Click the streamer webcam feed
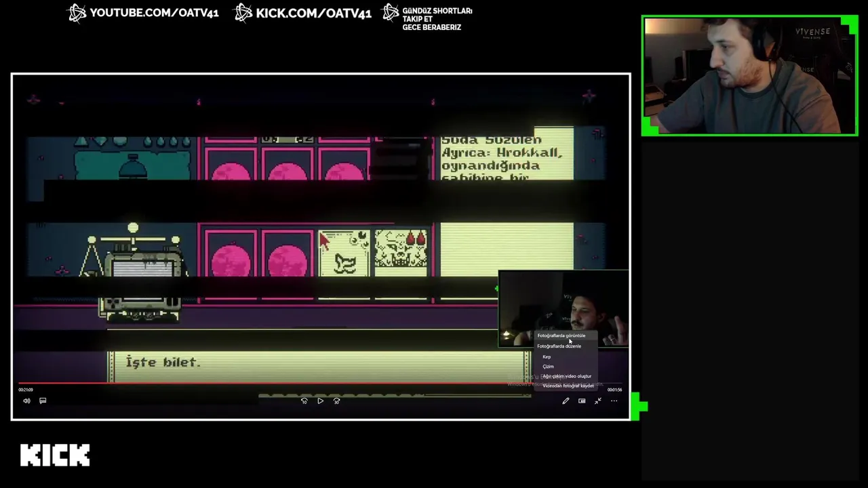The height and width of the screenshot is (488, 868). (749, 76)
